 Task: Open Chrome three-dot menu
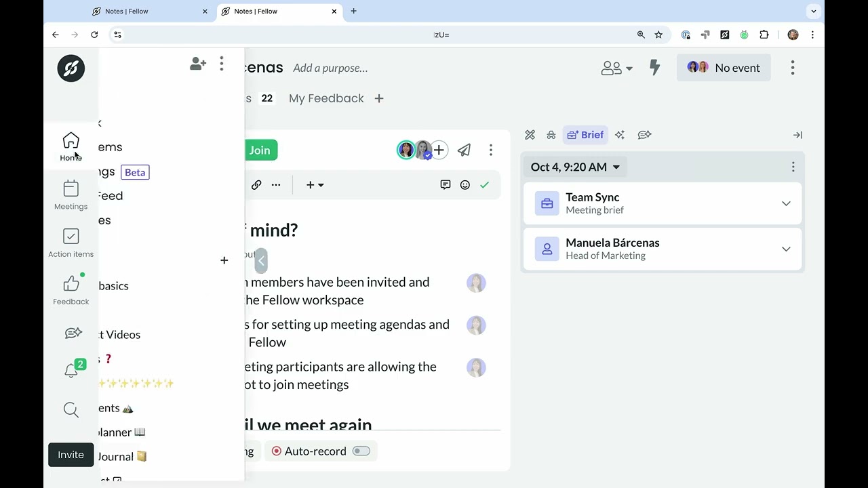coord(812,35)
